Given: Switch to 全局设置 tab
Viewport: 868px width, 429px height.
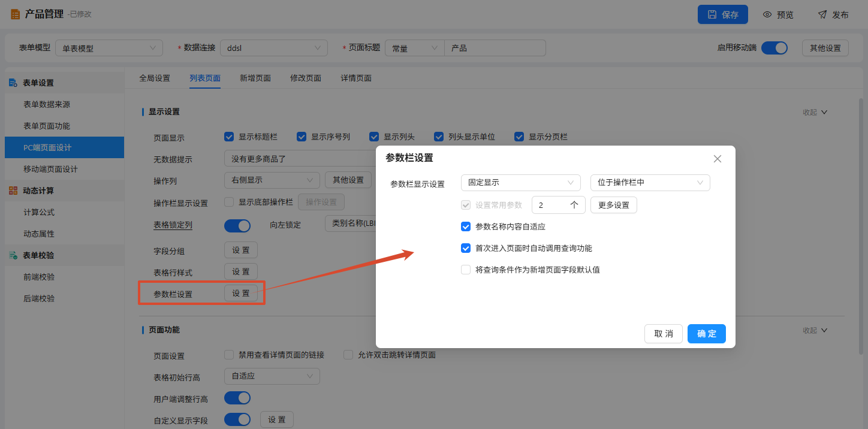Looking at the screenshot, I should 155,78.
